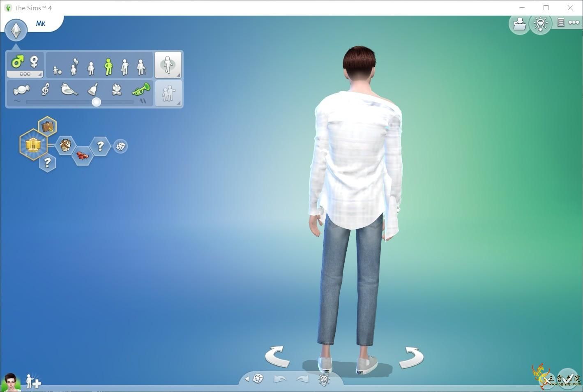Click the plumbob Sim identity icon
This screenshot has width=583, height=392.
16,30
